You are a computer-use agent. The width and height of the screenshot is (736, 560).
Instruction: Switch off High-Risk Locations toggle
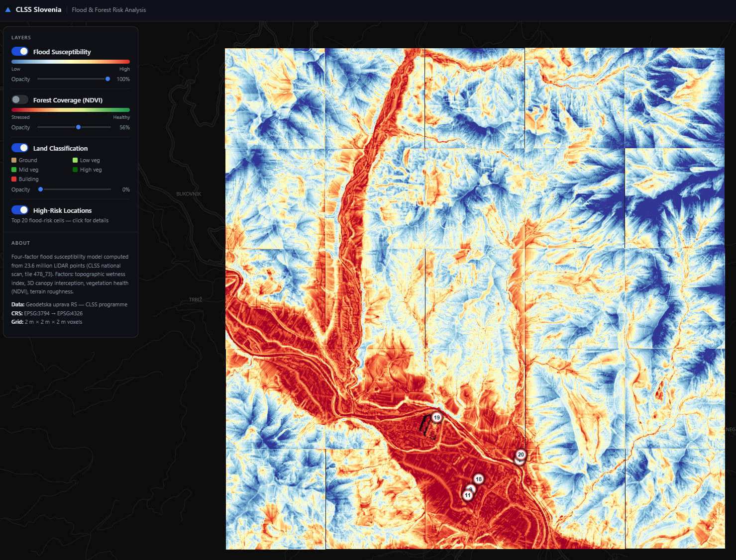20,210
